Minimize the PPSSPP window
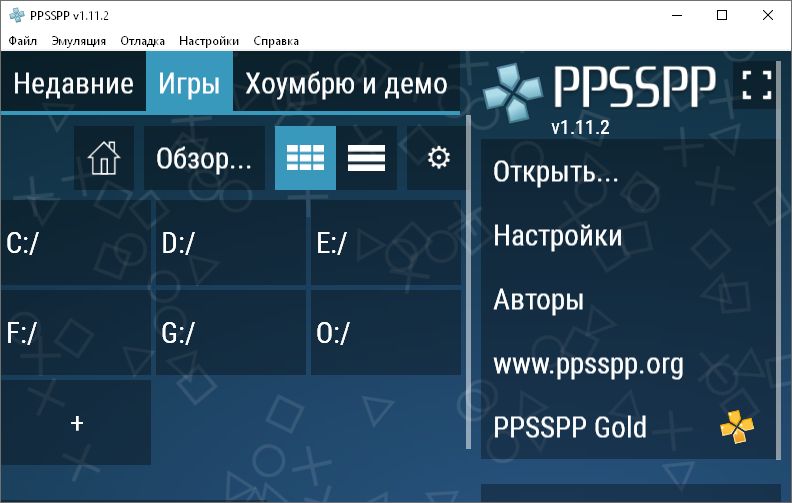 pyautogui.click(x=677, y=15)
